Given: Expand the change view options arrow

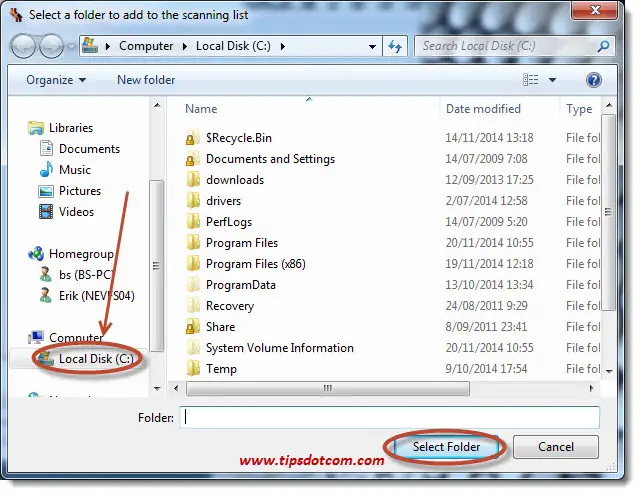Looking at the screenshot, I should pos(550,80).
